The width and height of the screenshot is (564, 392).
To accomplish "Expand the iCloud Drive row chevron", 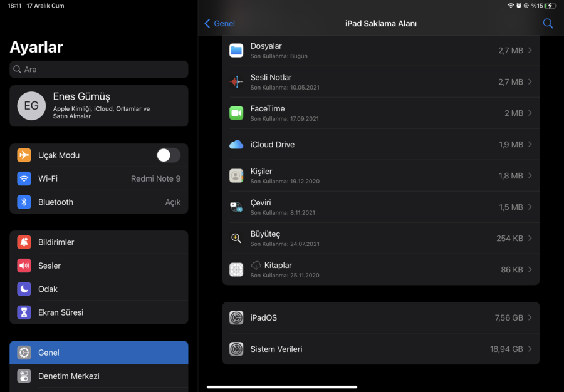I will tap(530, 144).
